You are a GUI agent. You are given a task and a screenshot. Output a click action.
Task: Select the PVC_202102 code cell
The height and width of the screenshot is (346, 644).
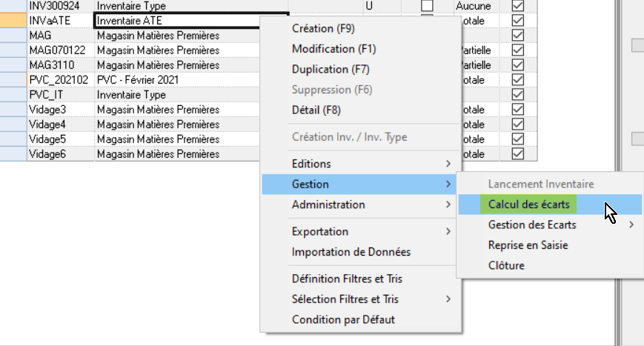[x=59, y=80]
